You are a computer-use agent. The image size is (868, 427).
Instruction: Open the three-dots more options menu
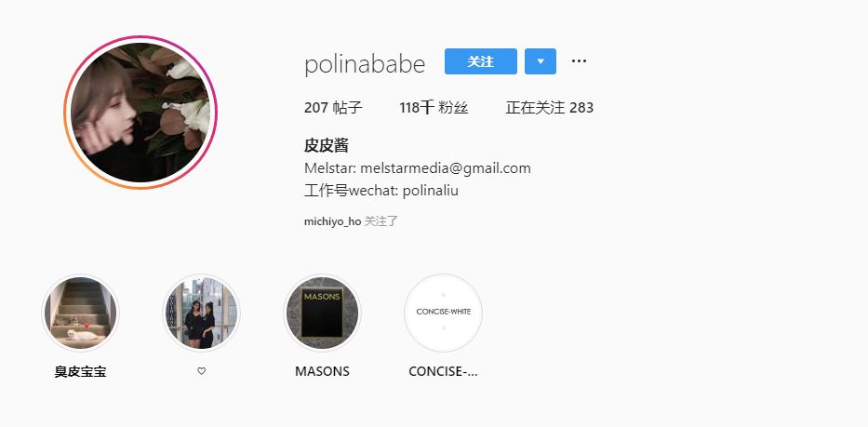click(x=579, y=61)
